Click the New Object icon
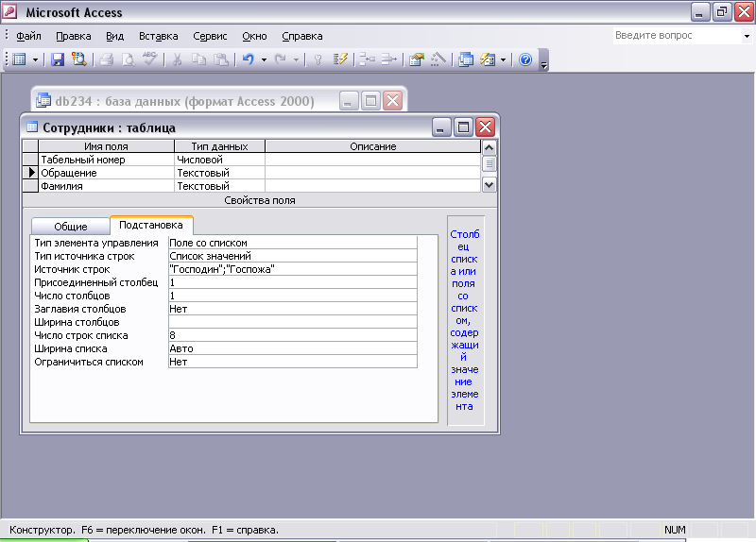Image resolution: width=756 pixels, height=542 pixels. (488, 59)
